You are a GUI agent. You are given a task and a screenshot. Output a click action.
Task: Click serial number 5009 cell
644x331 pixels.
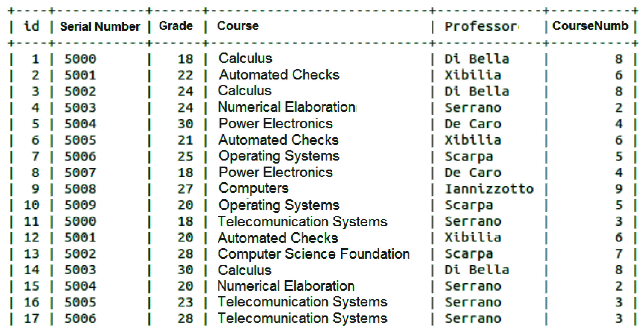(x=80, y=205)
